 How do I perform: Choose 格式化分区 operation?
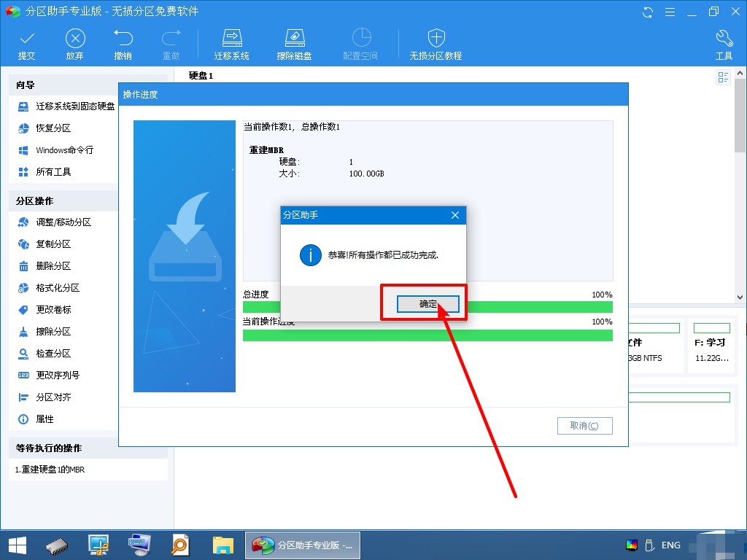(49, 288)
